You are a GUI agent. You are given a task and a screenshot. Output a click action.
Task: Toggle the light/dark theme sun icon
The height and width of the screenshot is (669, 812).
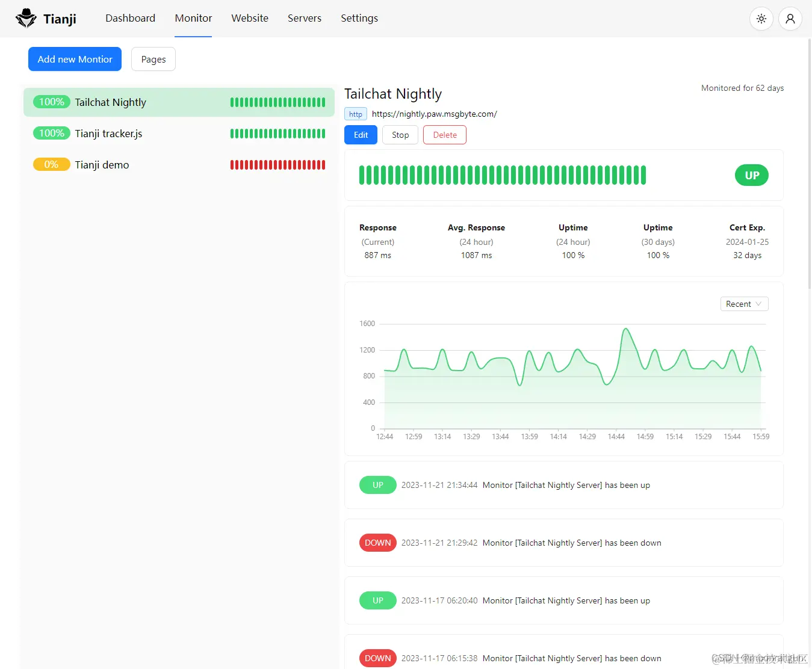pyautogui.click(x=761, y=19)
